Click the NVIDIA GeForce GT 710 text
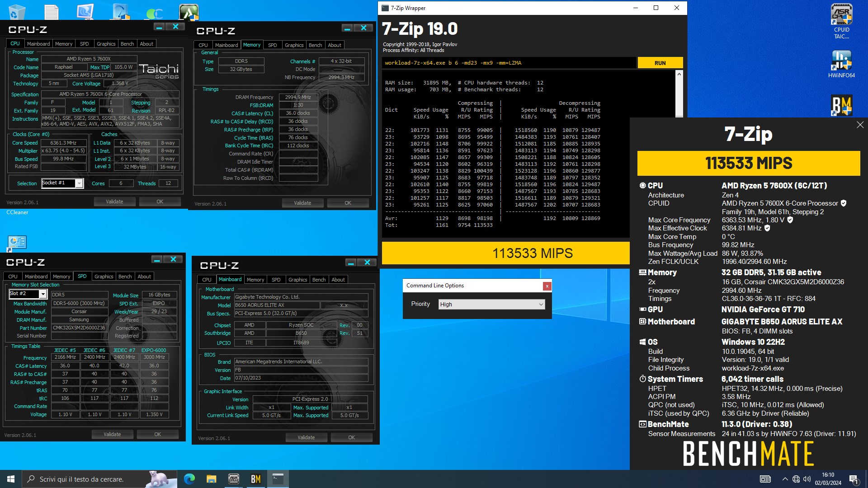 click(x=763, y=310)
